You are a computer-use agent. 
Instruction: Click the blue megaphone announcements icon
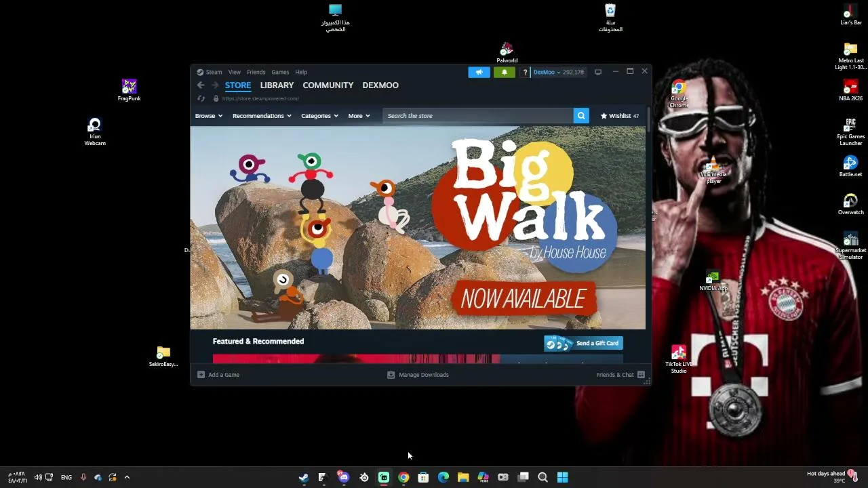coord(479,72)
